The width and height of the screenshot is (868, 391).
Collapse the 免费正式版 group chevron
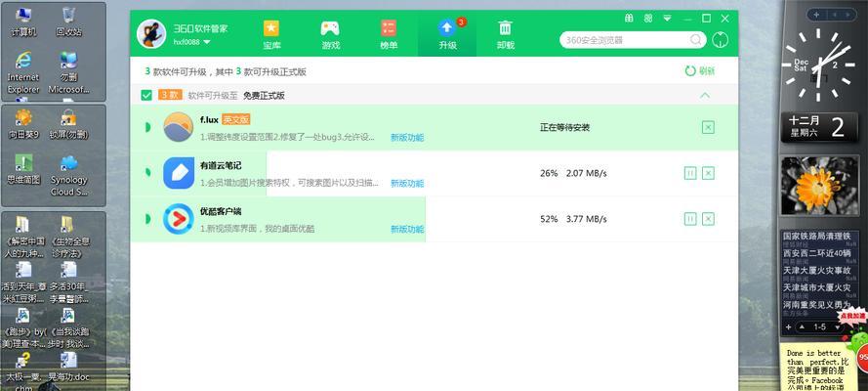coord(705,95)
